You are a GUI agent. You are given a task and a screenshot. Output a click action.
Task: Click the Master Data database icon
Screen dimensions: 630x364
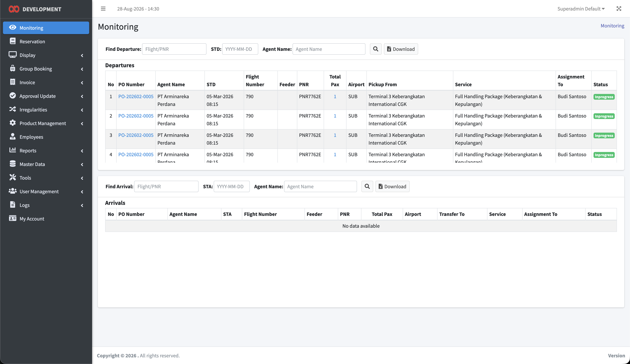(13, 164)
